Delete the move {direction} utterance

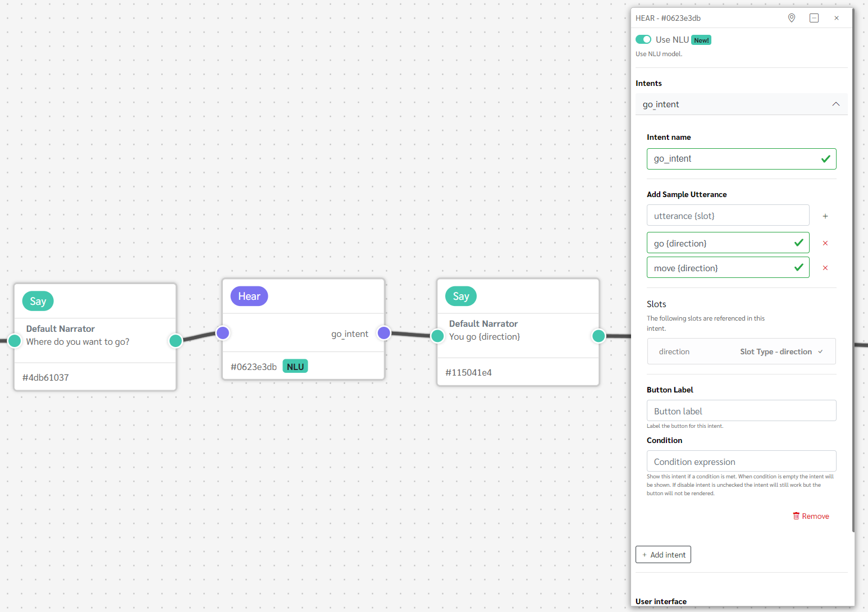pos(825,268)
